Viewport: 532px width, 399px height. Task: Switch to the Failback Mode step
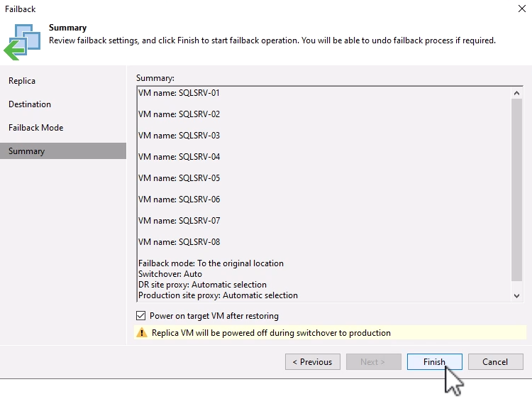click(x=35, y=128)
